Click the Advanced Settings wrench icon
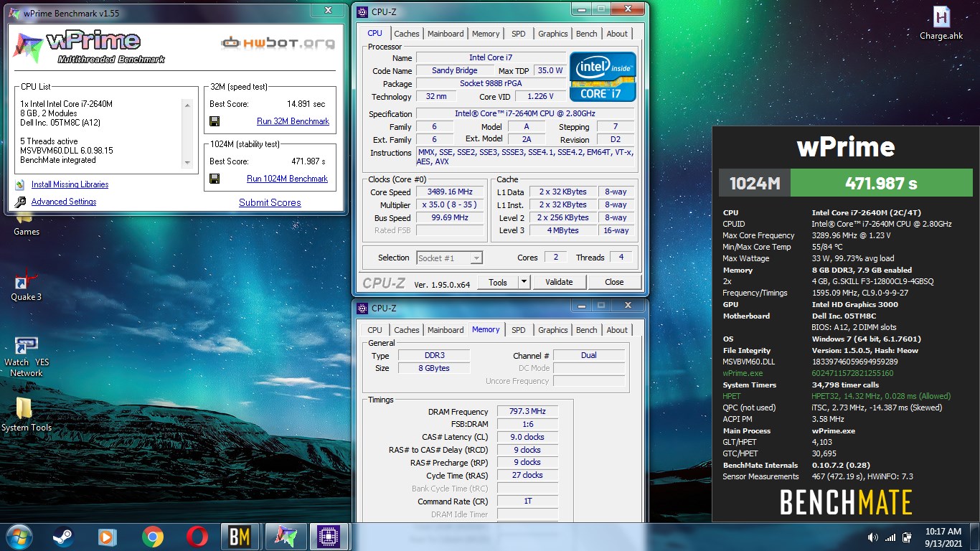 19,202
